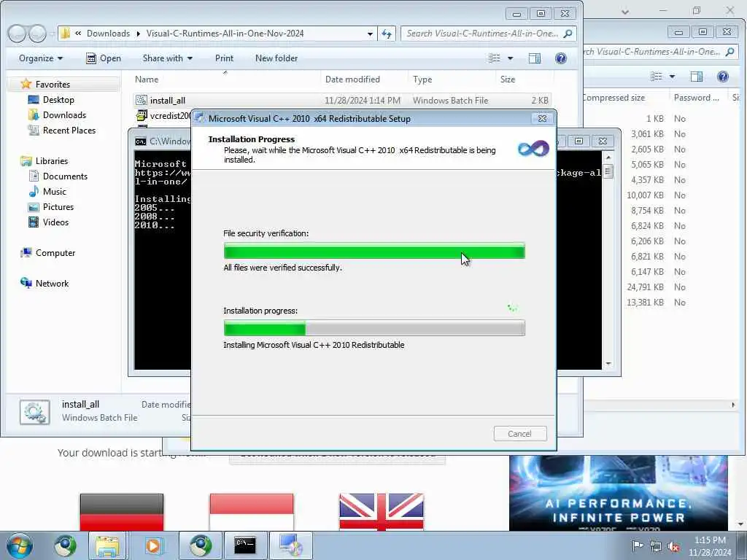Click search magnifier in back Explorer window
This screenshot has height=560, width=747.
(729, 52)
